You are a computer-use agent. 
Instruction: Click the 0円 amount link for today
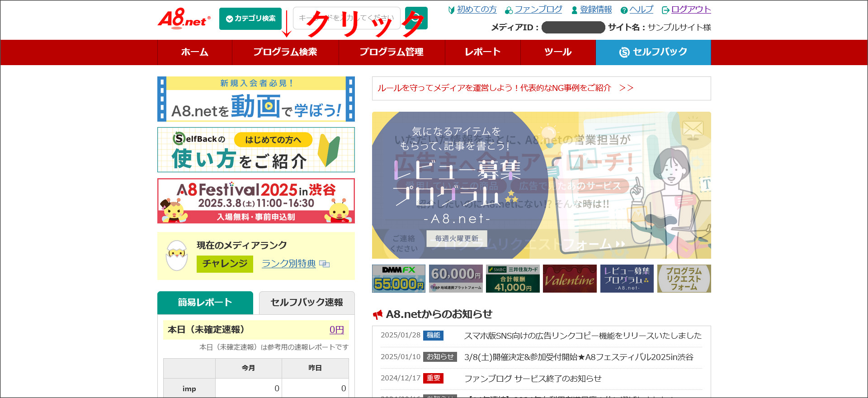pyautogui.click(x=337, y=330)
